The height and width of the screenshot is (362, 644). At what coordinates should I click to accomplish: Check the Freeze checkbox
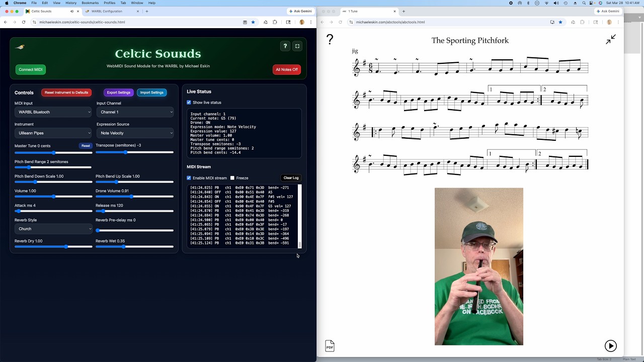click(x=232, y=178)
